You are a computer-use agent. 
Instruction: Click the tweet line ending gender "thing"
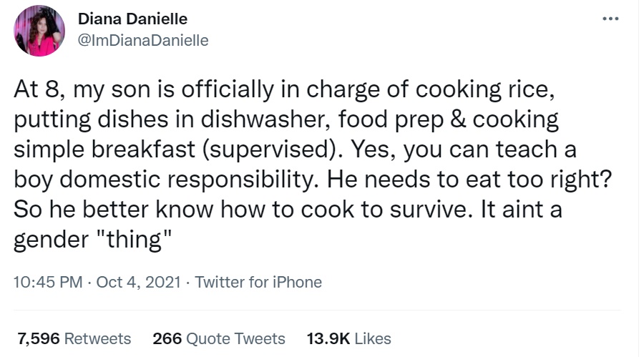click(x=92, y=240)
